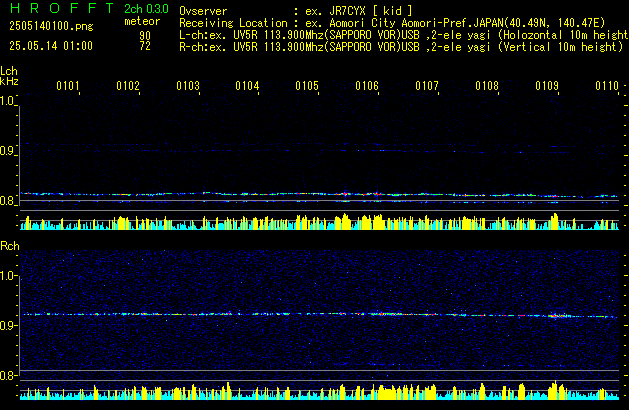
Task: Select the meteor count value '72'
Action: [145, 46]
